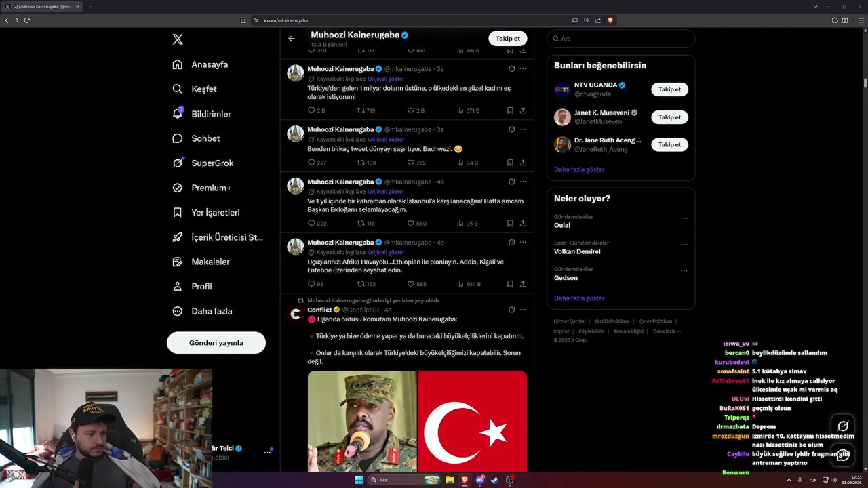Like the 'en güzel kadını' tweet

point(416,110)
